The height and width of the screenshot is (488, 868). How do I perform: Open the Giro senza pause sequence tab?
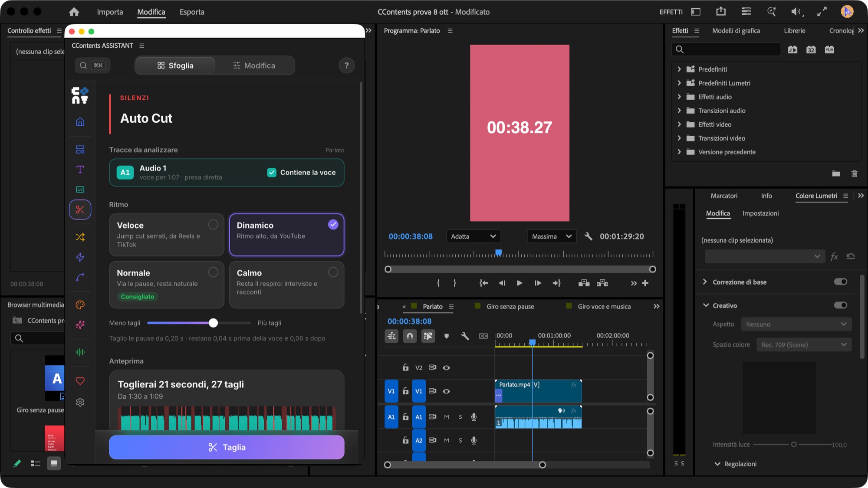(510, 307)
